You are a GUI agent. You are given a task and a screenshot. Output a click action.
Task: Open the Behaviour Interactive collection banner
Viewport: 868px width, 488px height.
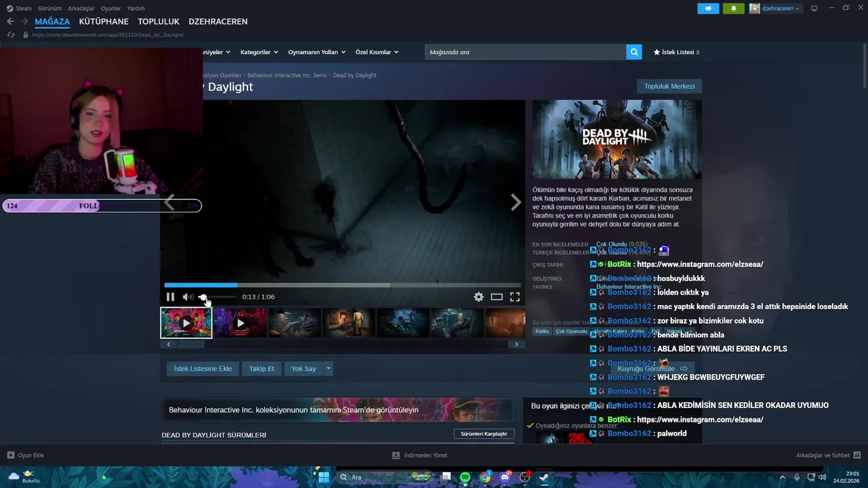[x=339, y=409]
